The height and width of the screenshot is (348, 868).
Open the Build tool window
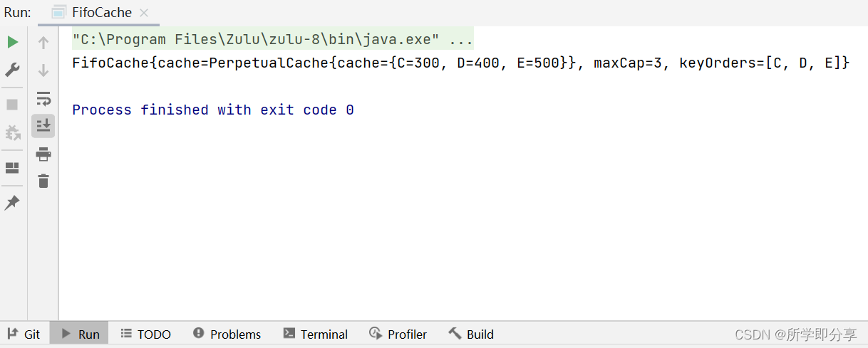[471, 334]
